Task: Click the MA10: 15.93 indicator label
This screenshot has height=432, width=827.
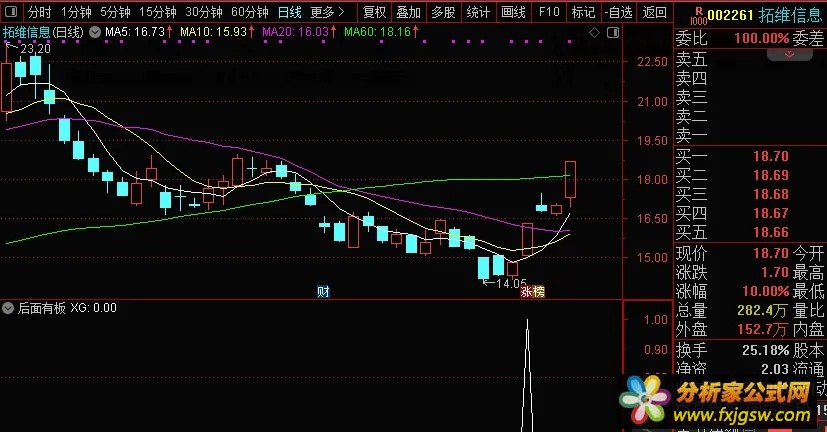Action: pyautogui.click(x=217, y=32)
